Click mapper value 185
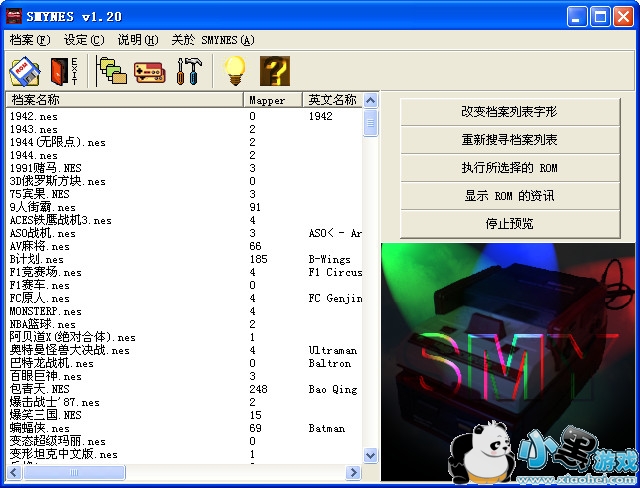Image resolution: width=640 pixels, height=488 pixels. click(258, 260)
